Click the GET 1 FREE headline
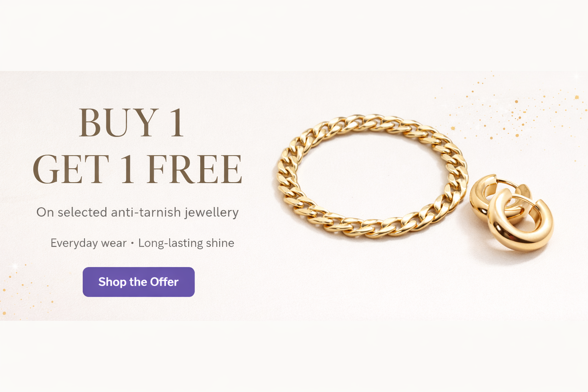The height and width of the screenshot is (392, 588). pyautogui.click(x=137, y=169)
